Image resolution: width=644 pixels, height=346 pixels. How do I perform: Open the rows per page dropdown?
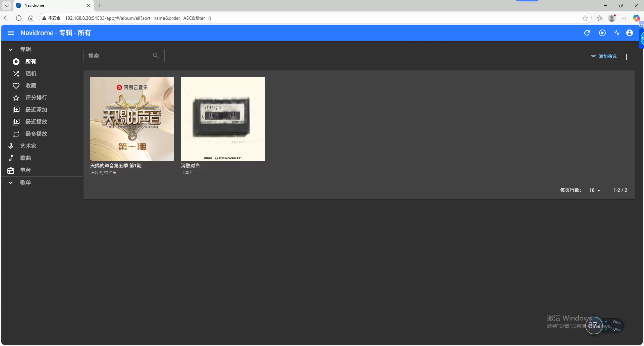click(594, 190)
